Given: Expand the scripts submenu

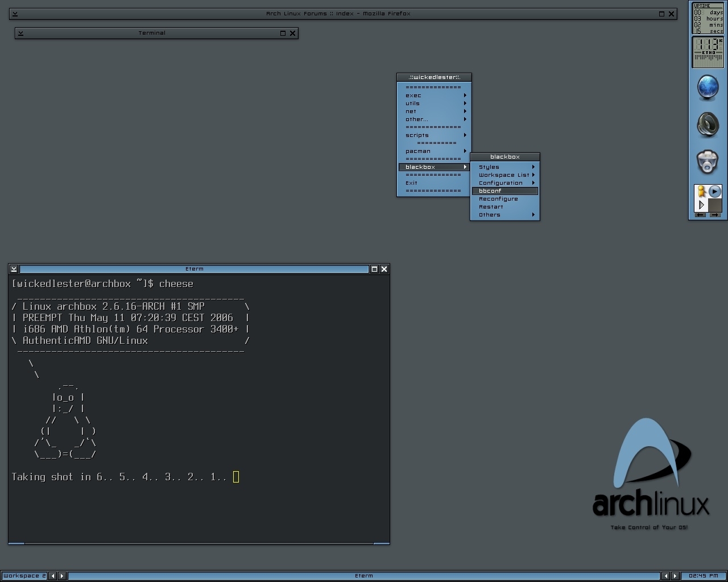Looking at the screenshot, I should 434,135.
